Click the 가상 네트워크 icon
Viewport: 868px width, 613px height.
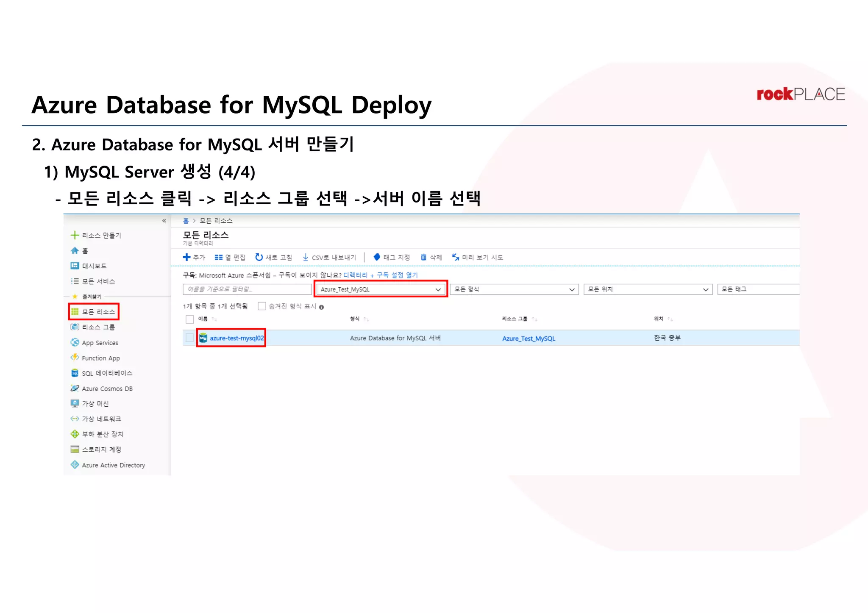[x=75, y=419]
